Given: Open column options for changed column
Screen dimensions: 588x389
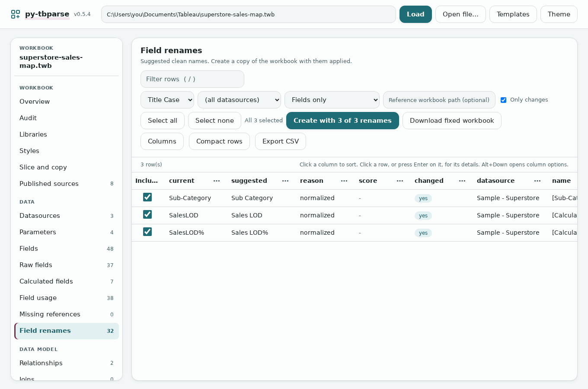Looking at the screenshot, I should pyautogui.click(x=462, y=181).
